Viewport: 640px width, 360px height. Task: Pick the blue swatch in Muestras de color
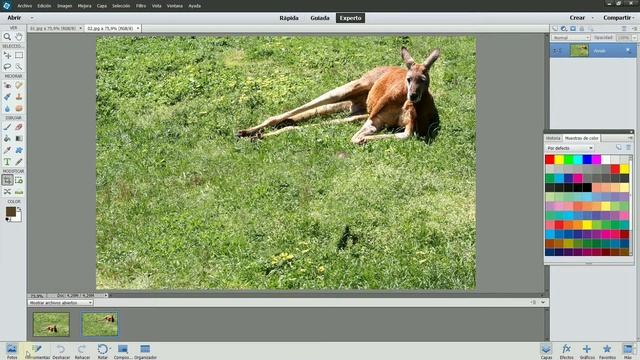[587, 159]
